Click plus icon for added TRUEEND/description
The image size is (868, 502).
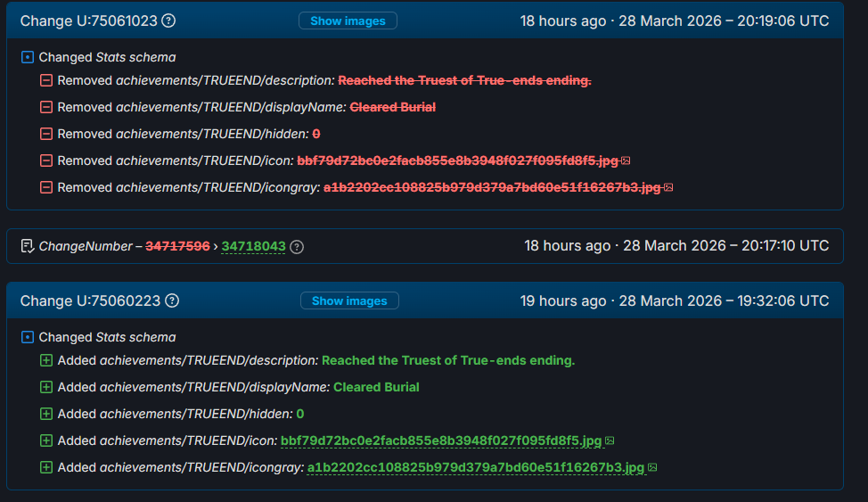(46, 360)
